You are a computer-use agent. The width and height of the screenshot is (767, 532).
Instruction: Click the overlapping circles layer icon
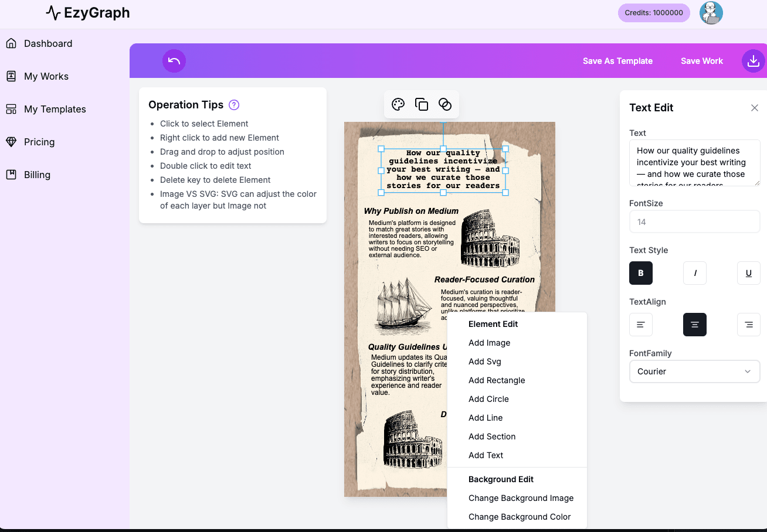445,104
